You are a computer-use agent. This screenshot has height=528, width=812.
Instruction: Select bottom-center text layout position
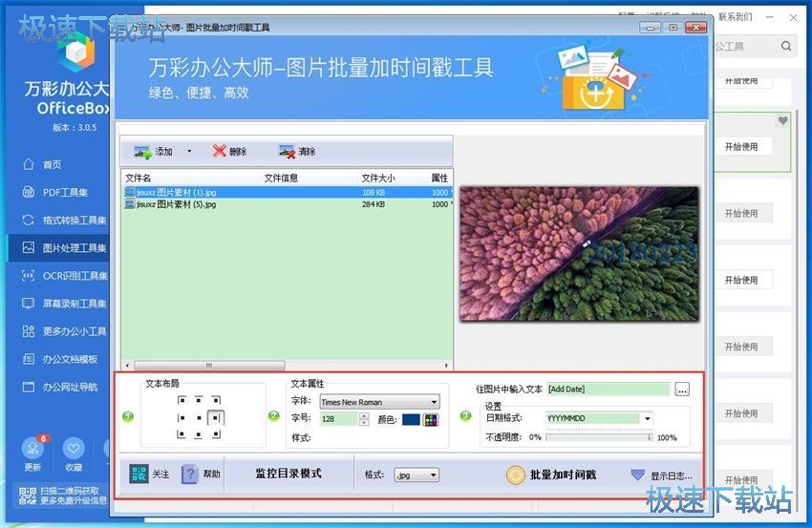[199, 434]
